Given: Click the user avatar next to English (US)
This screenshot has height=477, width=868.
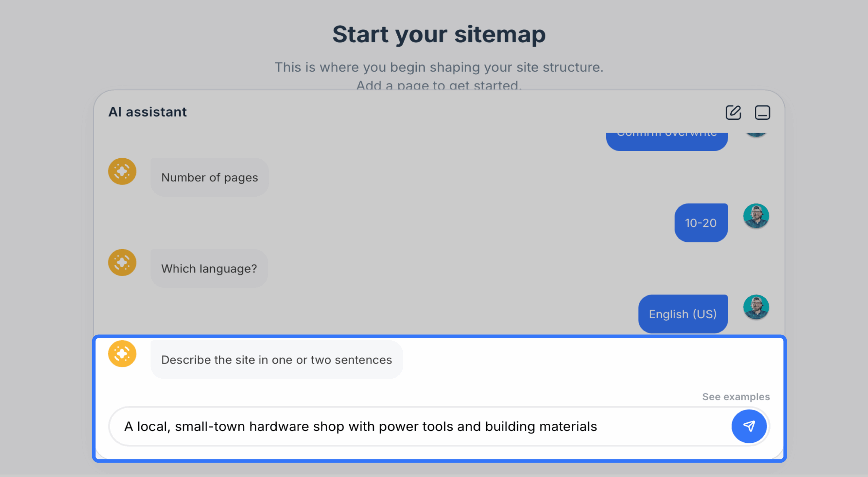Looking at the screenshot, I should point(756,307).
